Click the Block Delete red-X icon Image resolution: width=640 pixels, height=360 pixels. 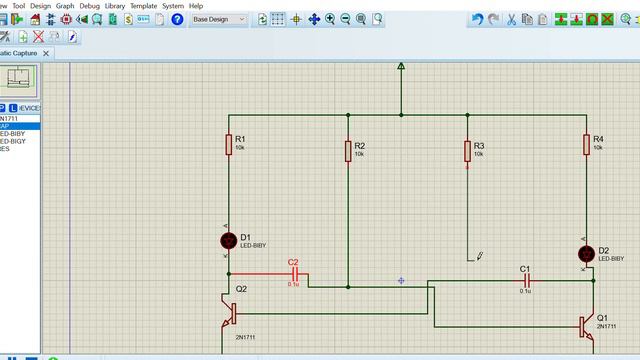tap(607, 19)
